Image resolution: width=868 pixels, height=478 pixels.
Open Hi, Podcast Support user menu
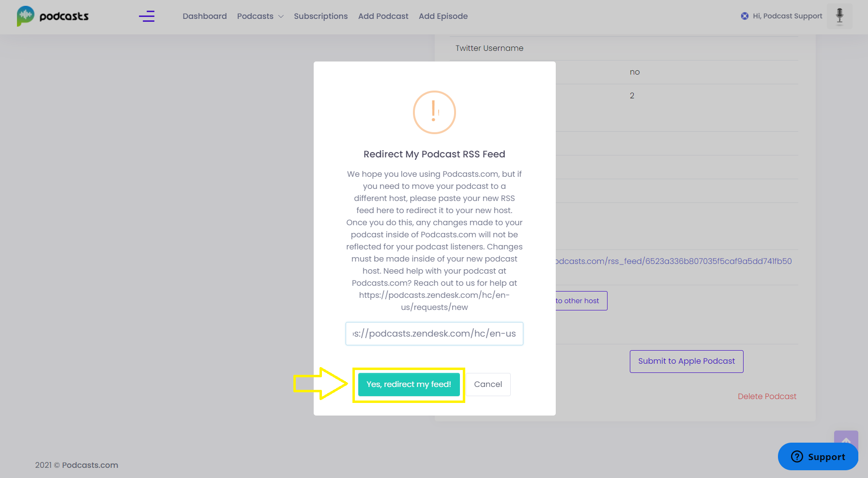tap(787, 16)
